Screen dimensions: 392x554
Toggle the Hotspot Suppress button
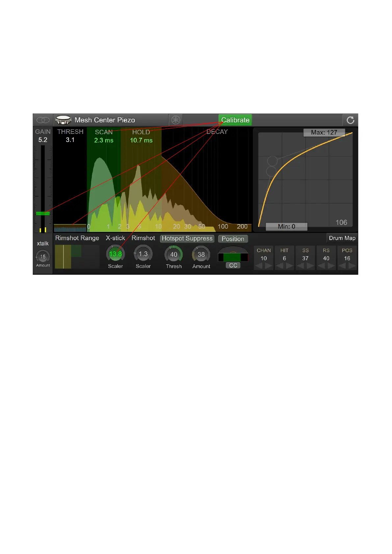coord(187,239)
